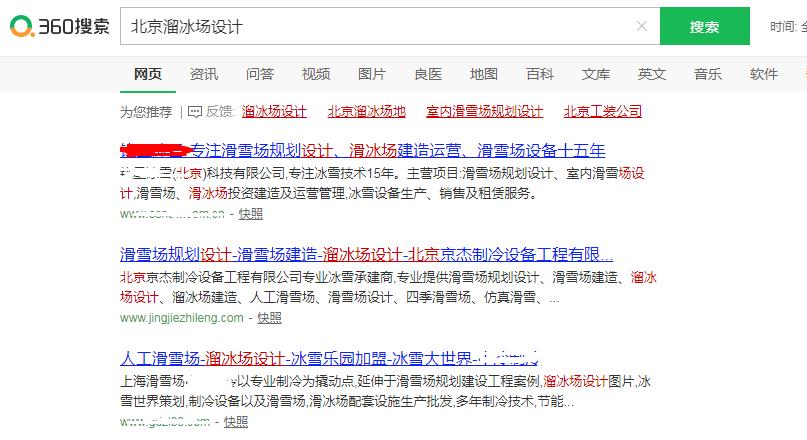Click the green 搜索 button
807x440 pixels.
pos(705,26)
